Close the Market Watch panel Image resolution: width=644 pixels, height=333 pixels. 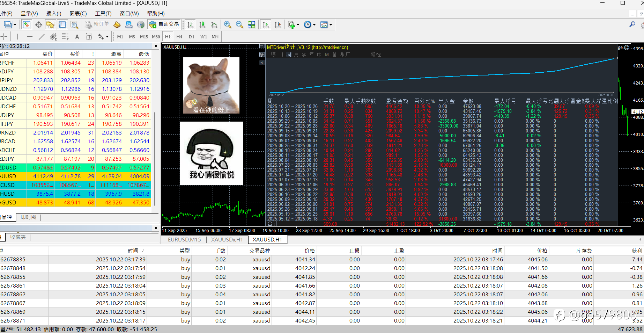click(156, 46)
